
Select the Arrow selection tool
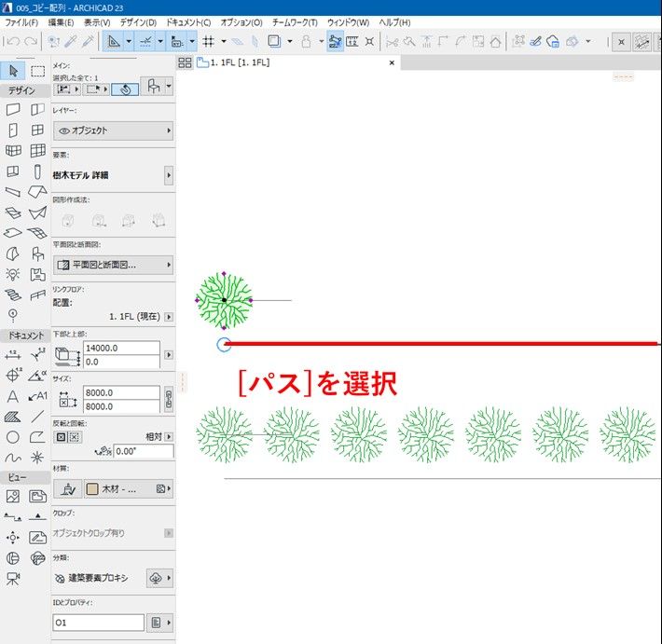point(13,71)
